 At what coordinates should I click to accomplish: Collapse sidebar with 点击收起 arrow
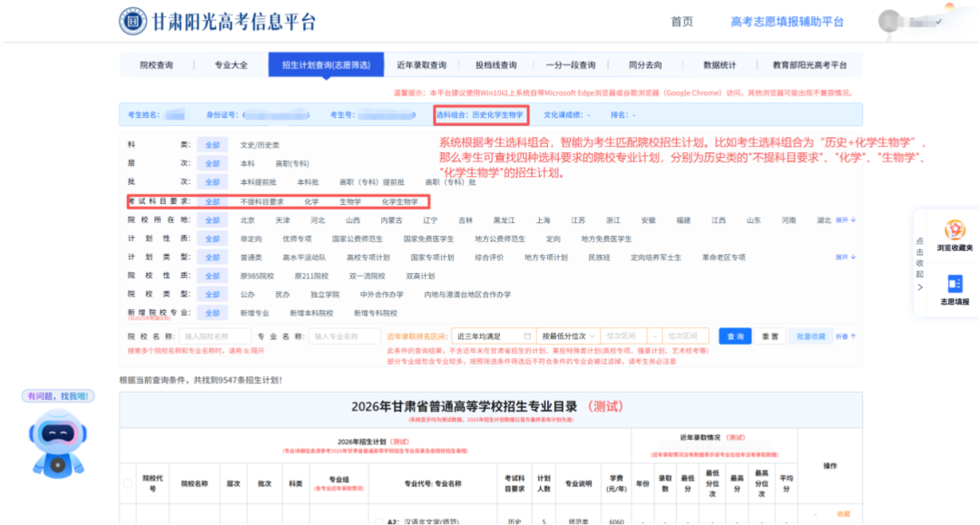(x=920, y=287)
